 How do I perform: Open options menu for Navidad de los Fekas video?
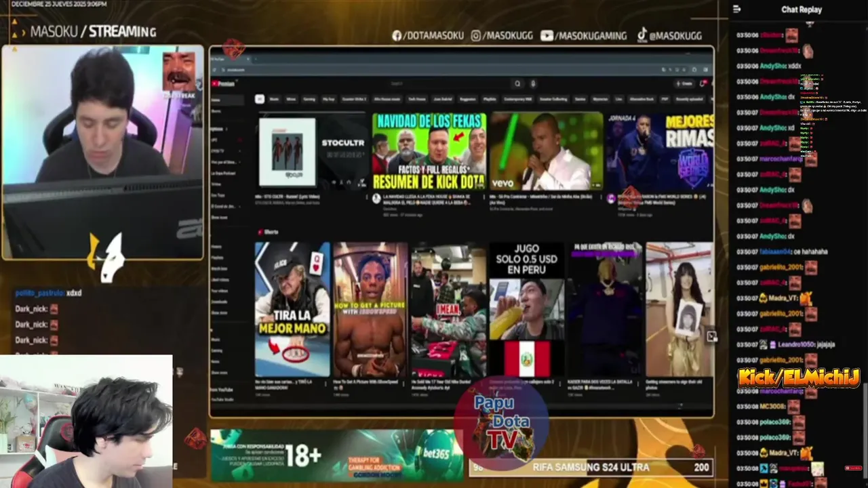pyautogui.click(x=485, y=197)
